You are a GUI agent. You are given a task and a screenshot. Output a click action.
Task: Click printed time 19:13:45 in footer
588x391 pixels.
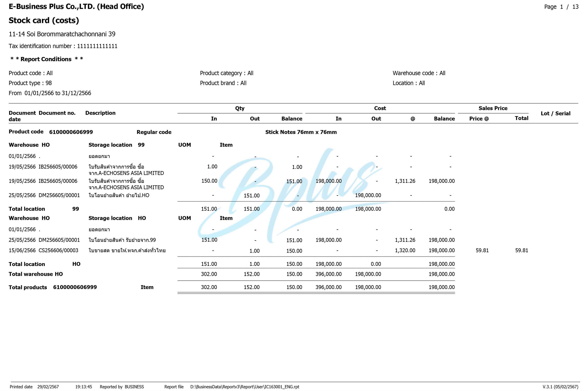pos(84,387)
